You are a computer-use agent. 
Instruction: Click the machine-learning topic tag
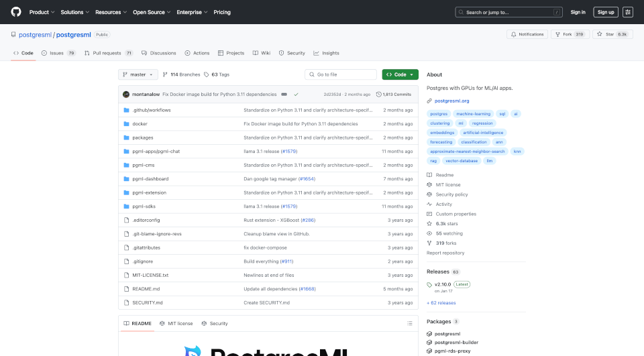[473, 114]
